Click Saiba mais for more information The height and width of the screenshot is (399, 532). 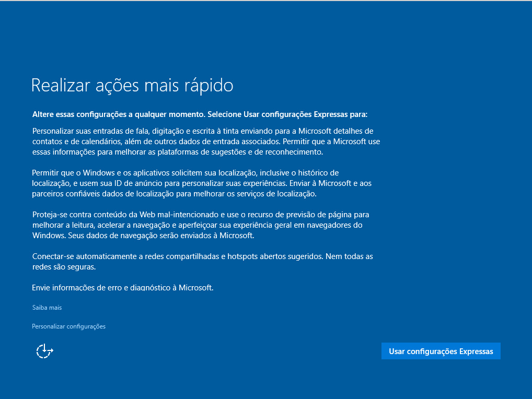[x=46, y=308]
